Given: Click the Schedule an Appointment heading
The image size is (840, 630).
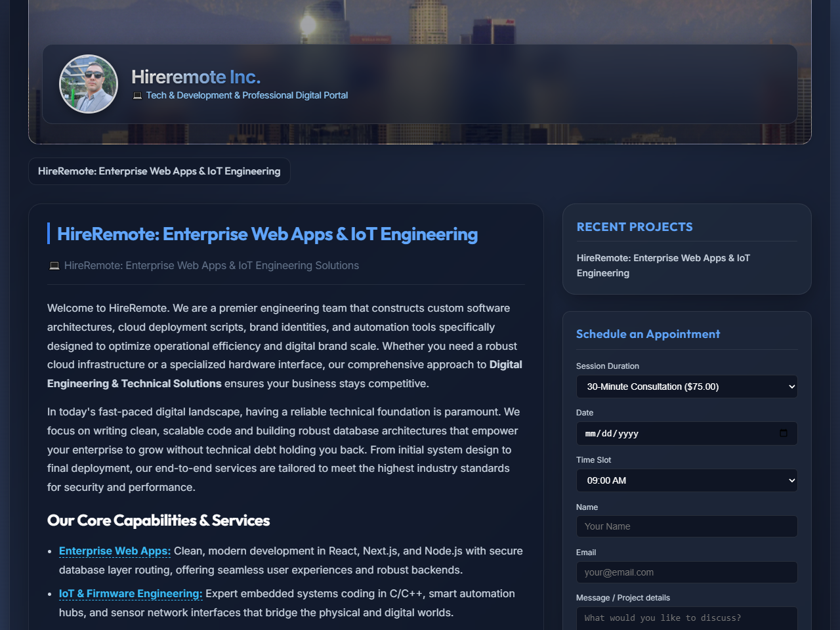Looking at the screenshot, I should 648,334.
